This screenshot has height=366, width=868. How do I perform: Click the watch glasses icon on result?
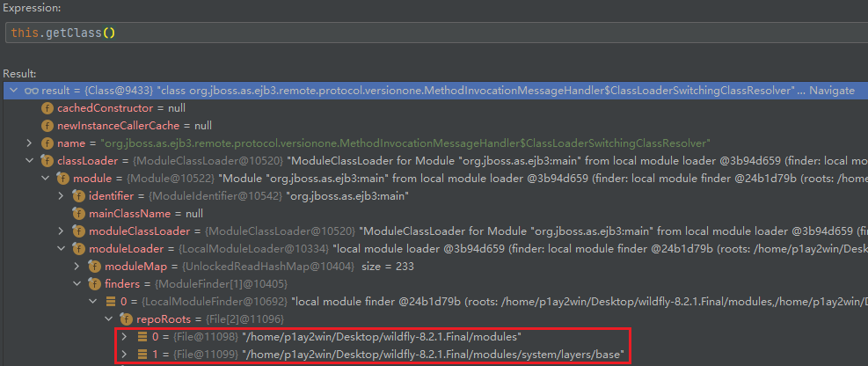pos(32,91)
